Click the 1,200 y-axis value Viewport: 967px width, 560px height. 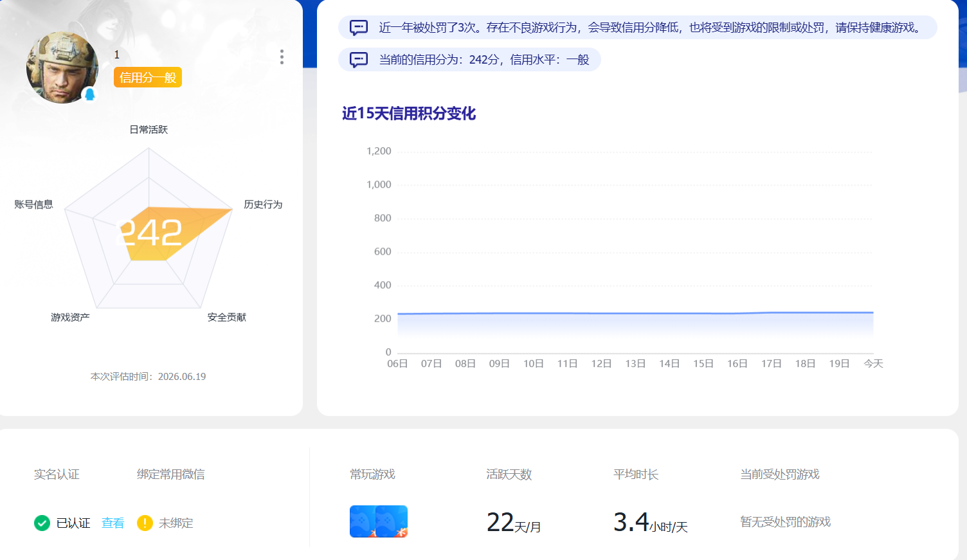pos(379,151)
